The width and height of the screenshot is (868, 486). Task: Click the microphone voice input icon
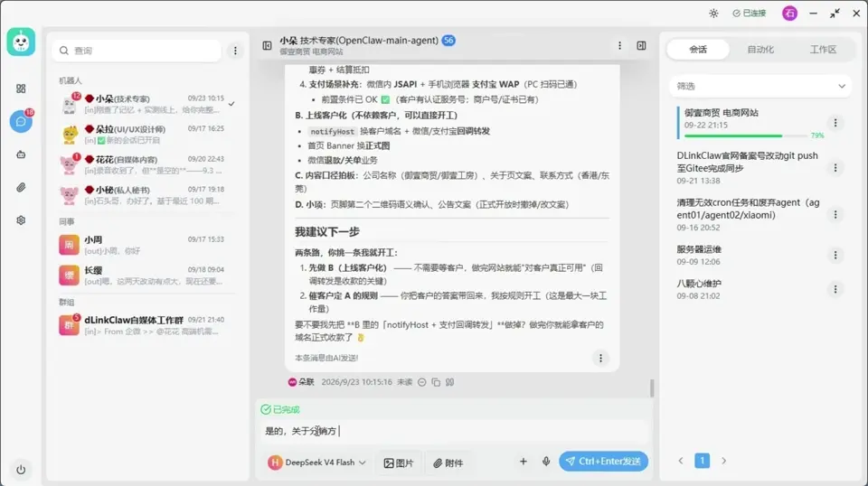(546, 461)
